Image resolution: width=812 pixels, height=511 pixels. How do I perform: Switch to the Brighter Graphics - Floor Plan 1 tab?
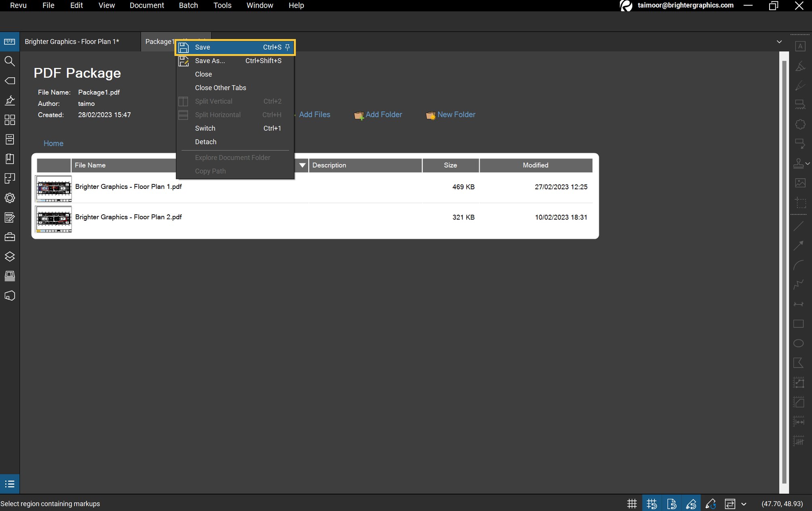(72, 42)
